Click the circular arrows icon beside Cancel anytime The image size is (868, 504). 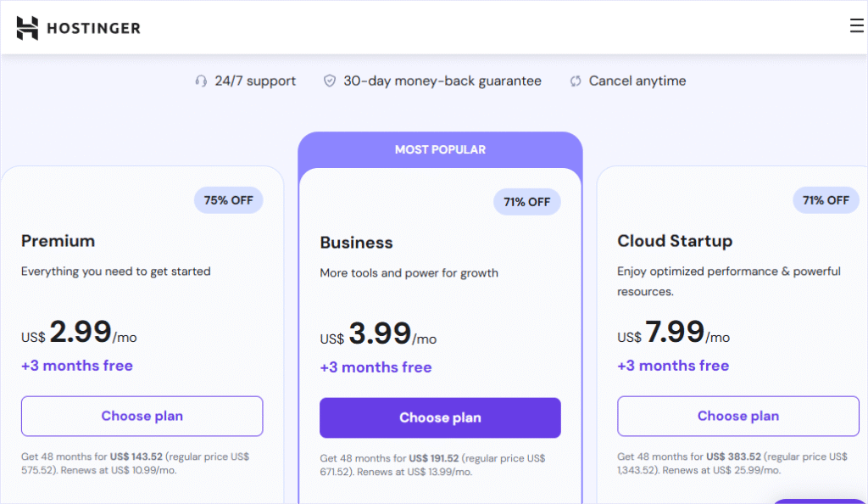(576, 81)
